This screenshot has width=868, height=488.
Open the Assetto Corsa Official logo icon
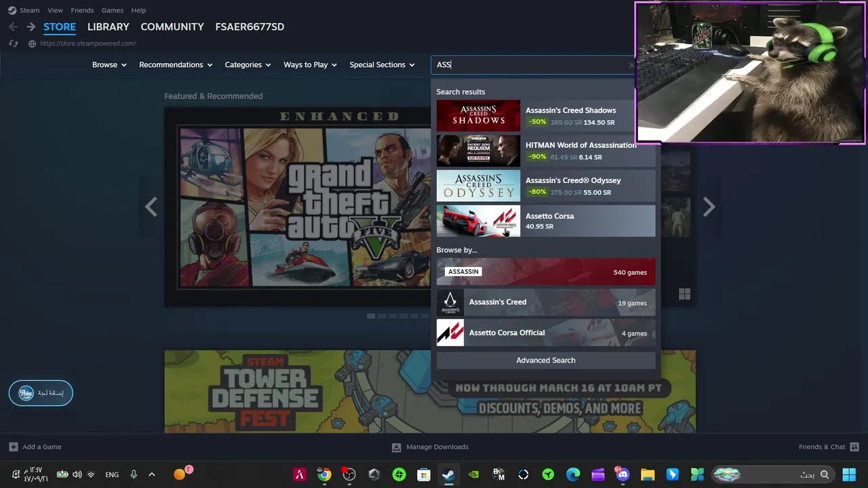coord(450,333)
